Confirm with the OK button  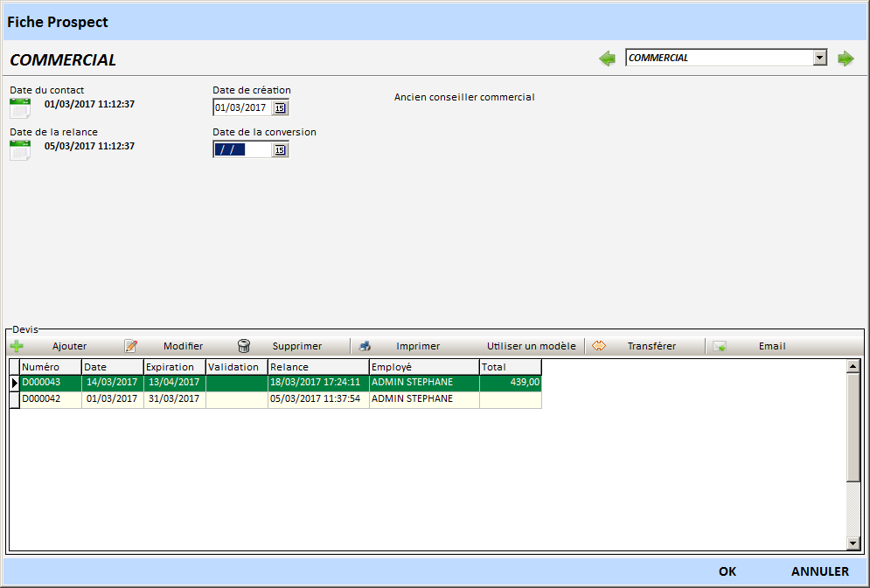tap(727, 571)
